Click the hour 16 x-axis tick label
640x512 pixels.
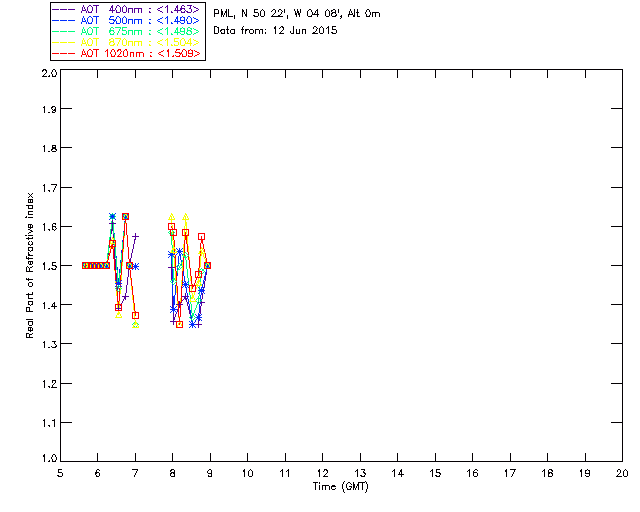(472, 473)
